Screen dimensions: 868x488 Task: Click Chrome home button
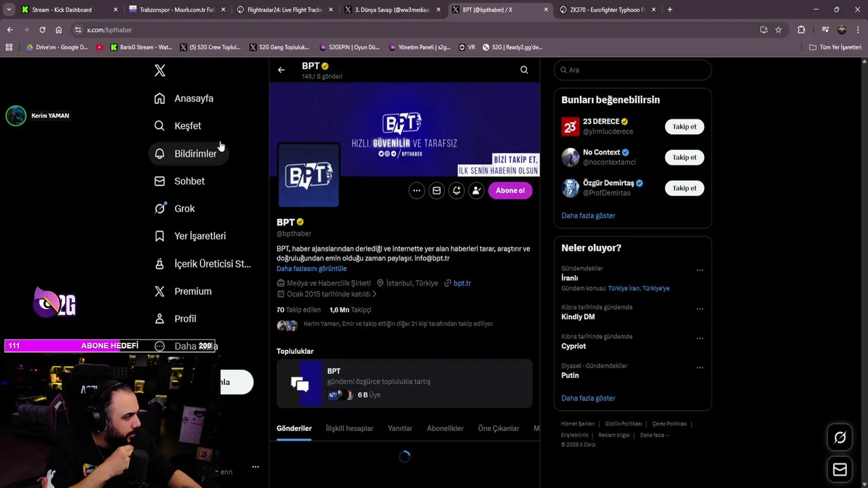[58, 30]
